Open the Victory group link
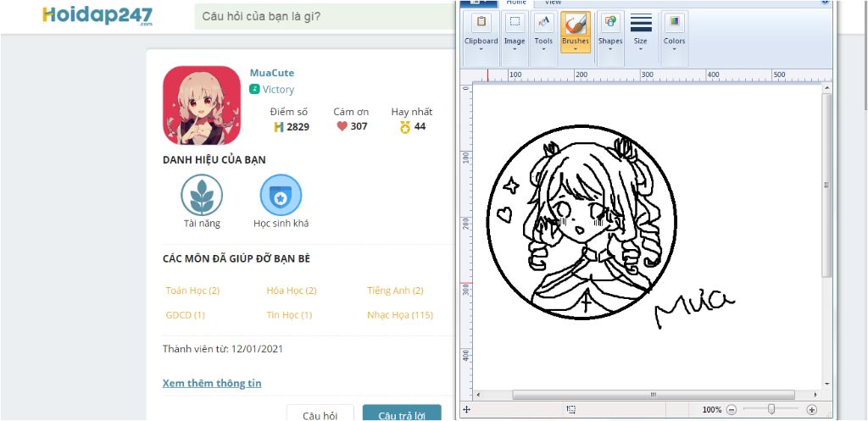 278,90
